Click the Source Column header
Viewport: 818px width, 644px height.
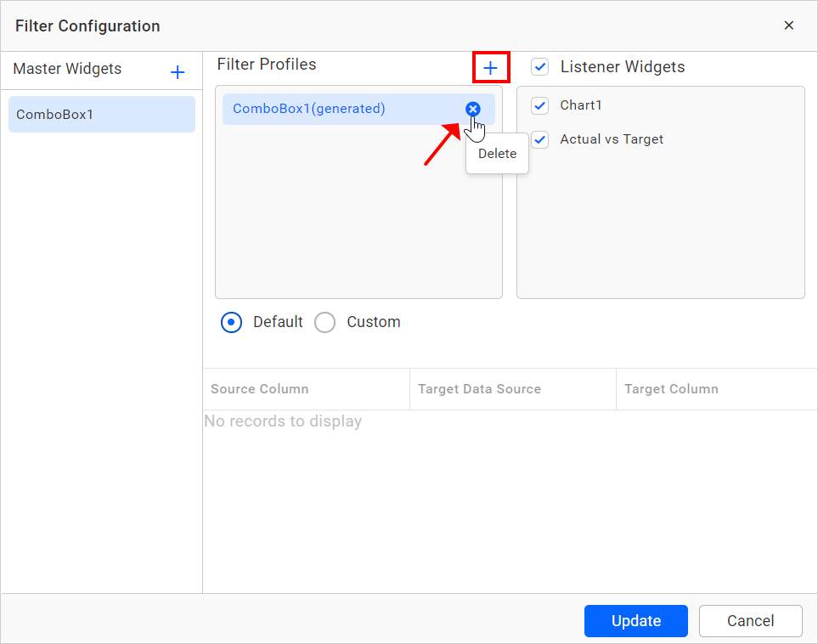[260, 389]
